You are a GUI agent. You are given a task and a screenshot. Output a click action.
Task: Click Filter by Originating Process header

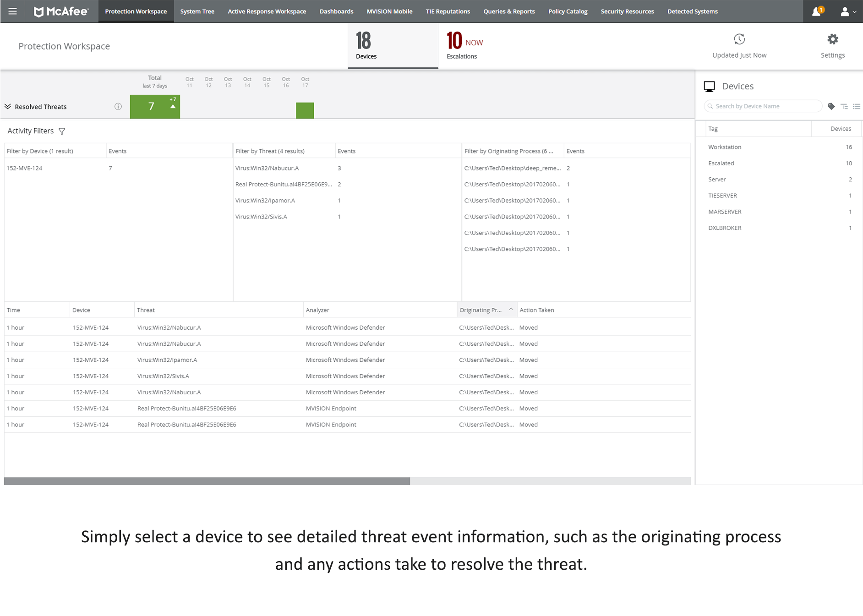513,151
